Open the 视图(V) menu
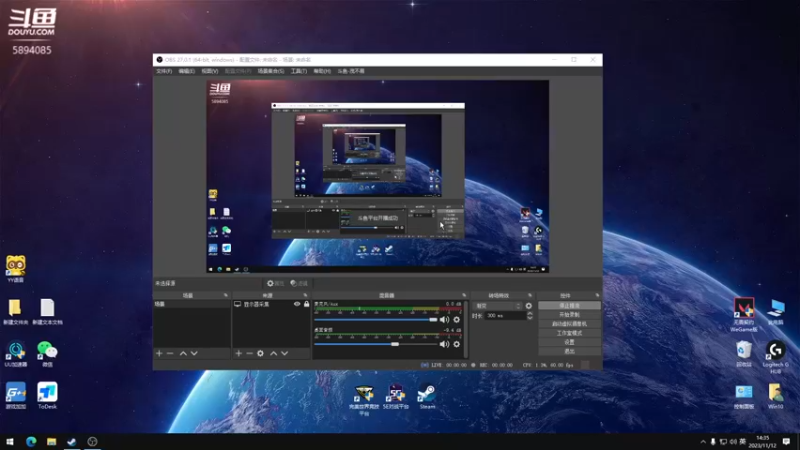This screenshot has height=450, width=800. [210, 71]
